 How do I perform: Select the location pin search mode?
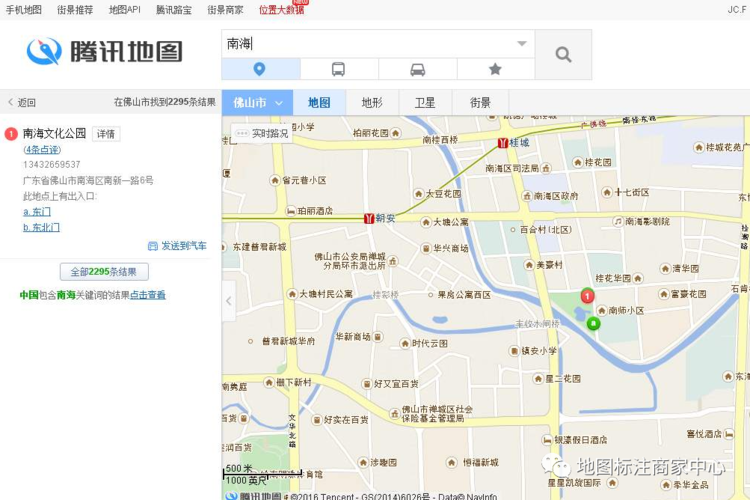pyautogui.click(x=260, y=69)
